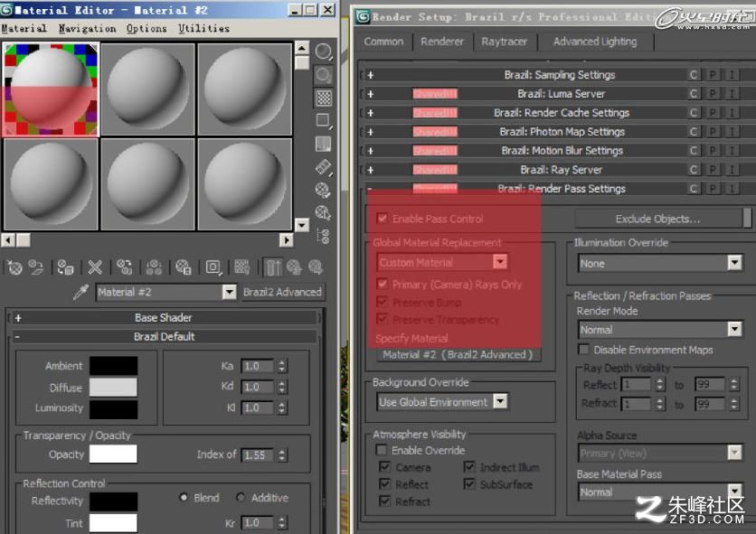Open the Material menu
Viewport: 756px width, 534px height.
pyautogui.click(x=24, y=28)
